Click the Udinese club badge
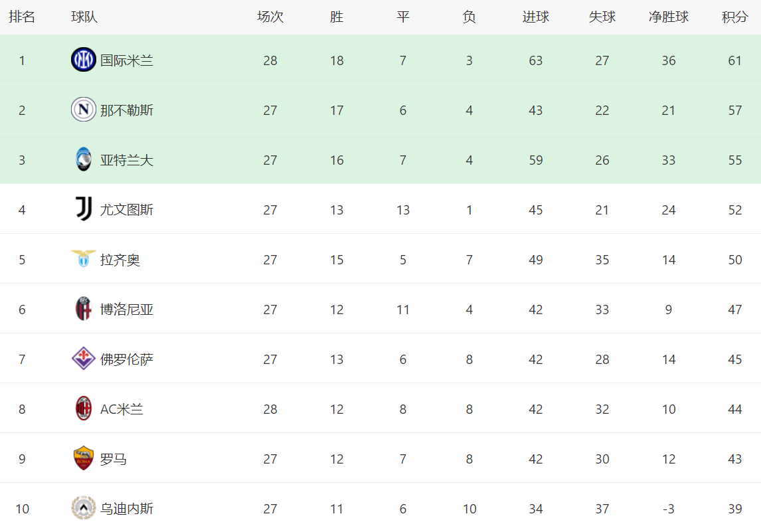This screenshot has width=761, height=532. click(84, 508)
